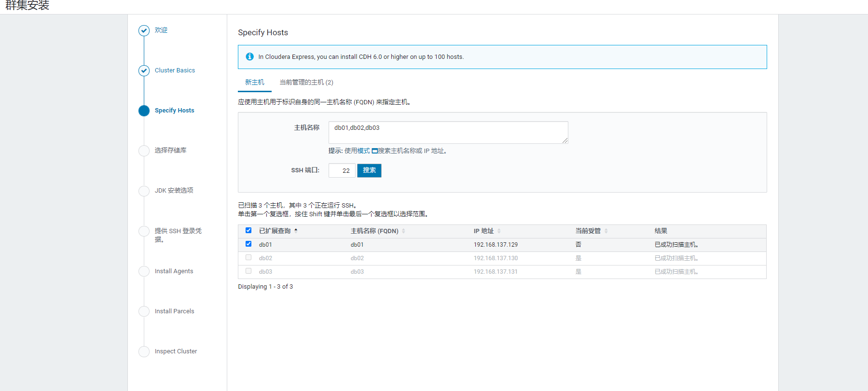
Task: Click the 提供 SSH 登录凭据 step circle
Action: tap(144, 231)
